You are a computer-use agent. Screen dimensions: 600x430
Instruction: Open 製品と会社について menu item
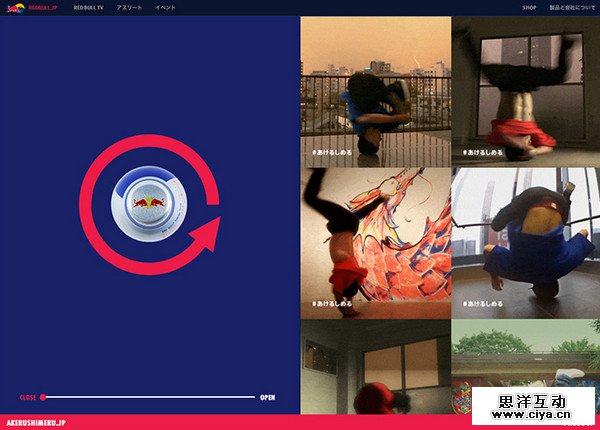click(x=572, y=8)
